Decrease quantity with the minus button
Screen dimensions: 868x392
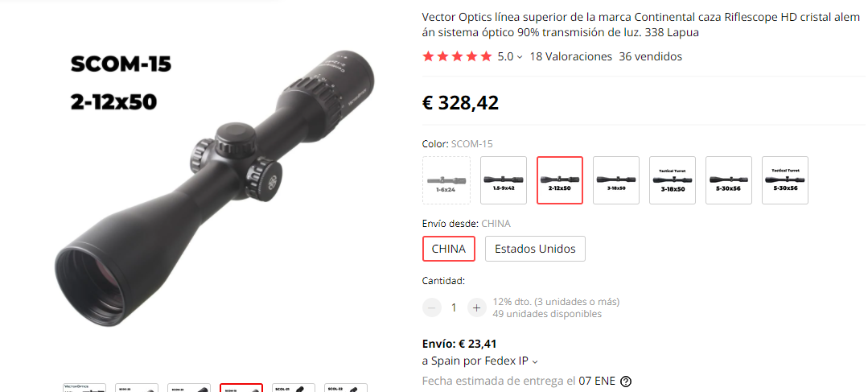tap(432, 307)
